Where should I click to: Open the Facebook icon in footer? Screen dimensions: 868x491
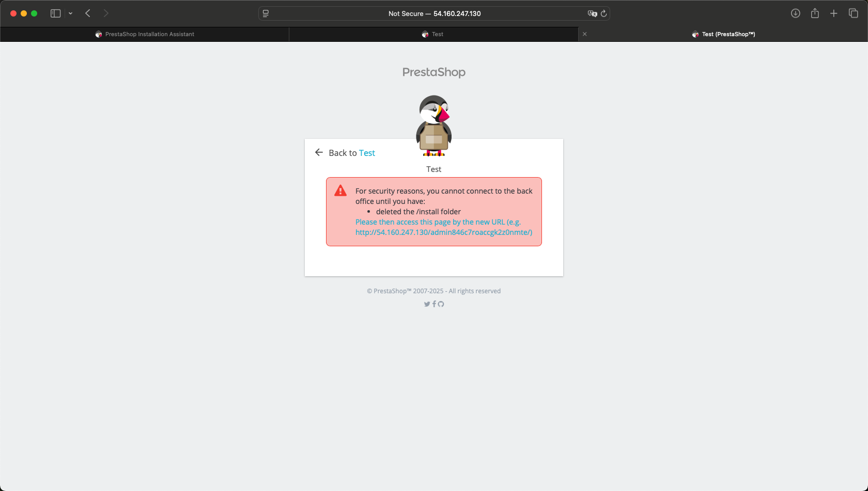(434, 304)
